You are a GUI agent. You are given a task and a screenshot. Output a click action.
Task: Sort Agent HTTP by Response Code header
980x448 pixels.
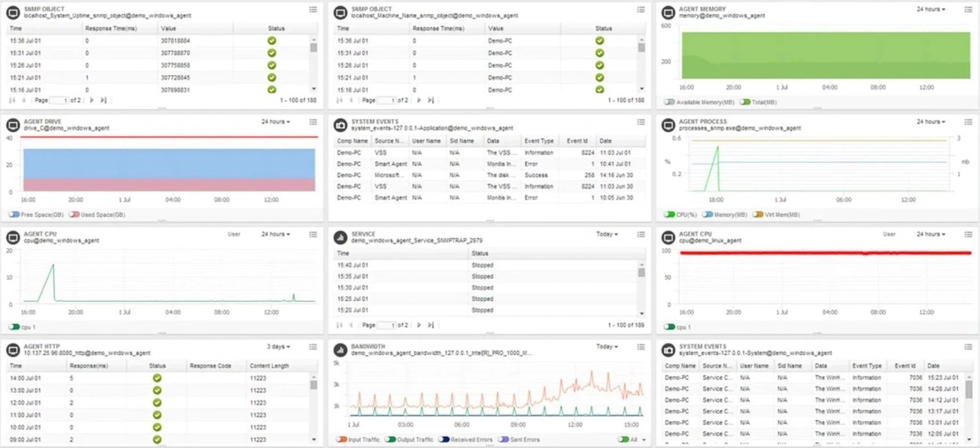(x=216, y=366)
